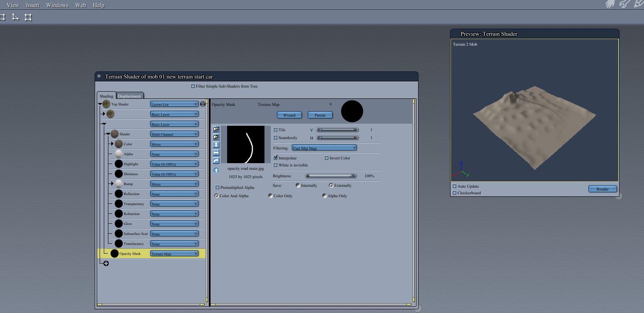Click the Highlight channel black sphere

[x=119, y=164]
